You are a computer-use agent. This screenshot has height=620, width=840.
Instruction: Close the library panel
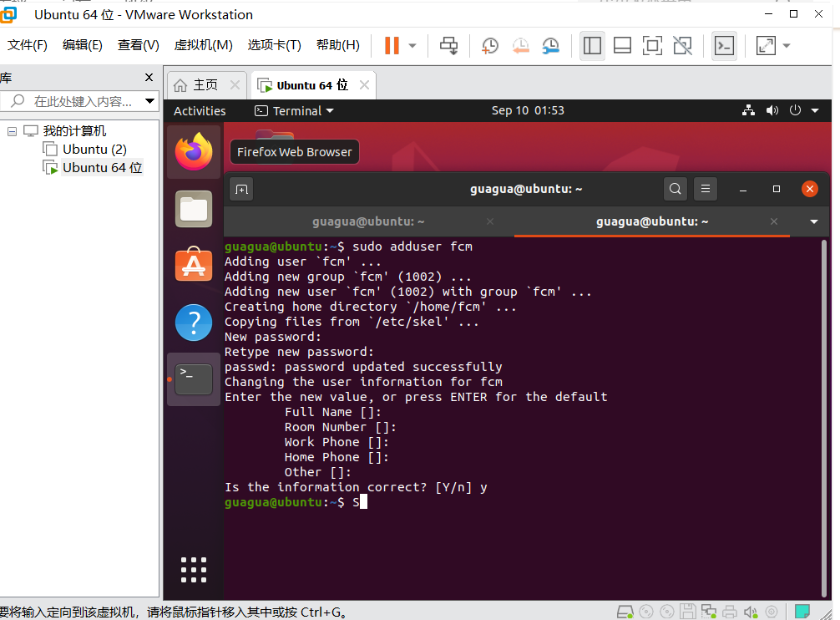(x=149, y=78)
